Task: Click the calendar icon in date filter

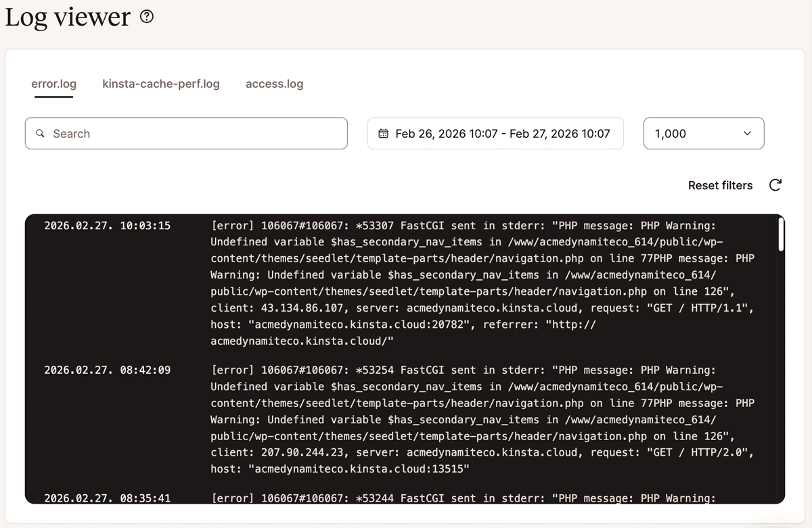Action: (x=383, y=134)
